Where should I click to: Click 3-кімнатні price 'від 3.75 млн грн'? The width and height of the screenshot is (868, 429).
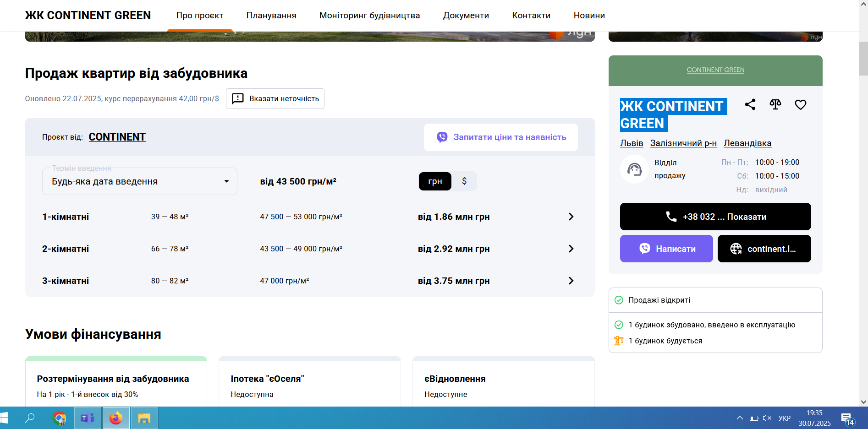tap(454, 281)
